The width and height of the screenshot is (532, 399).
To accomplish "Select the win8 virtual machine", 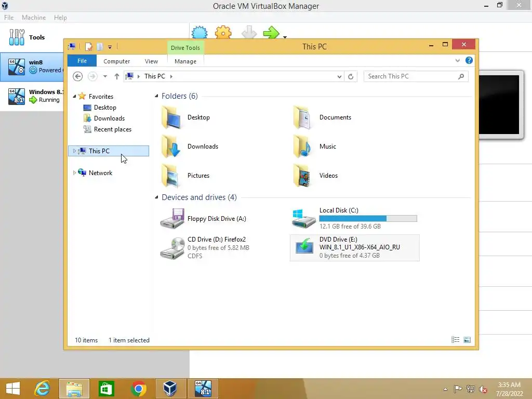I will coord(32,67).
